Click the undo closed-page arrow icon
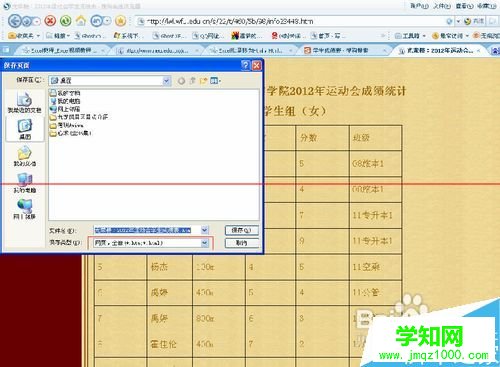This screenshot has width=500, height=367. coord(96,21)
